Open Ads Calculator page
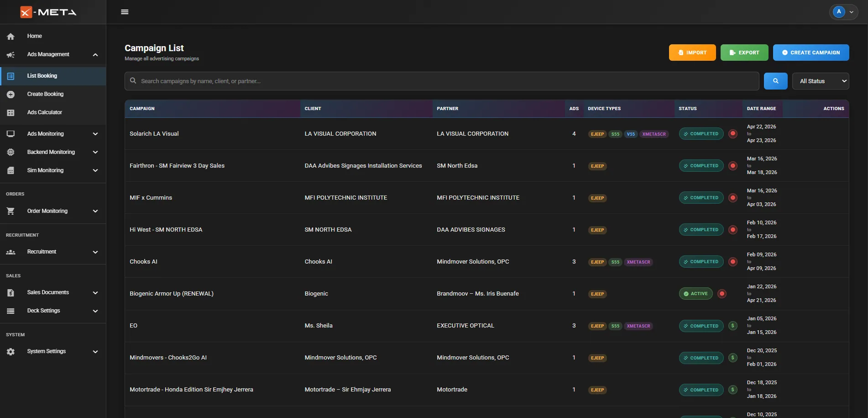 point(53,112)
